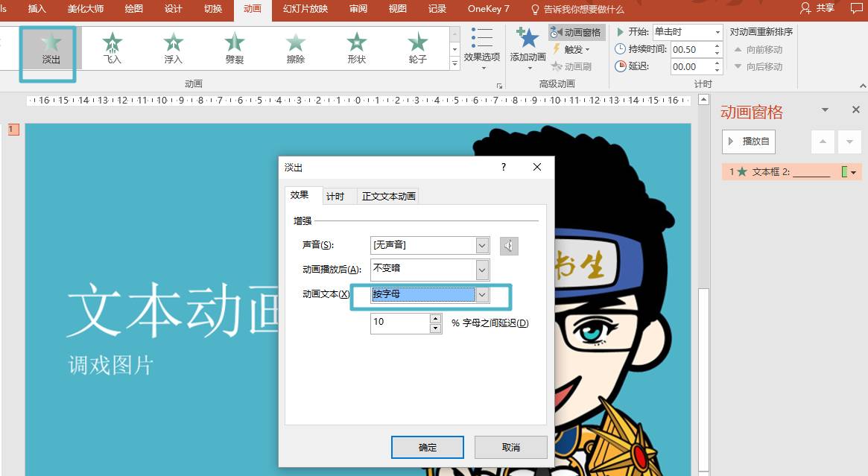Open the 切换 transitions ribbon tab
868x476 pixels.
click(x=212, y=9)
